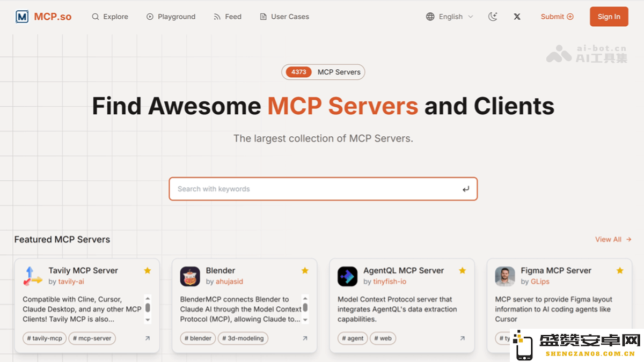This screenshot has height=362, width=644.
Task: Focus the Search with keywords field
Action: 323,189
